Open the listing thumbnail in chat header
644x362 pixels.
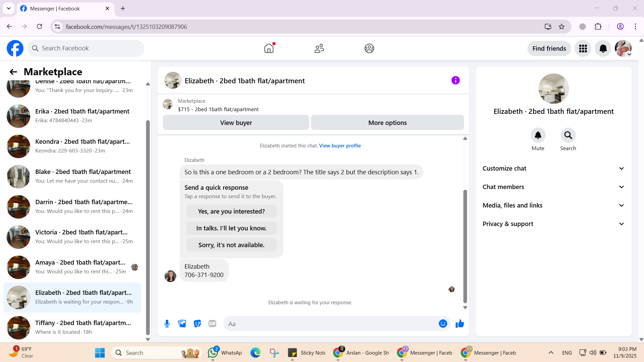(x=173, y=81)
